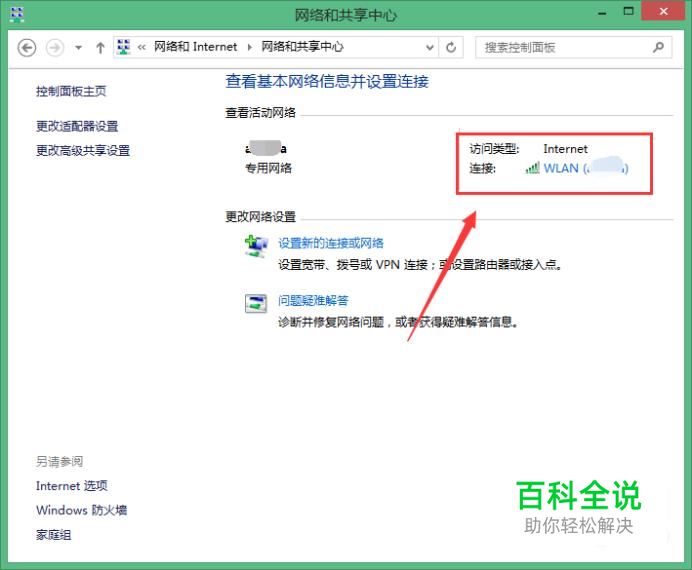Click the WLAN signal strength icon

tap(532, 168)
